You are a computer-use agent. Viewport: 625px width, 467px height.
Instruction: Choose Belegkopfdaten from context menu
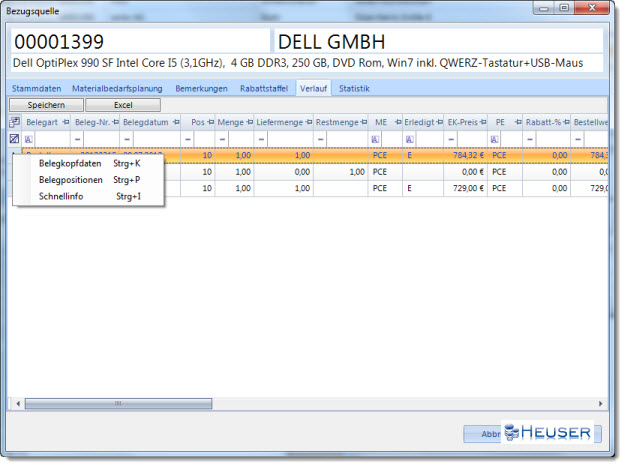88,163
